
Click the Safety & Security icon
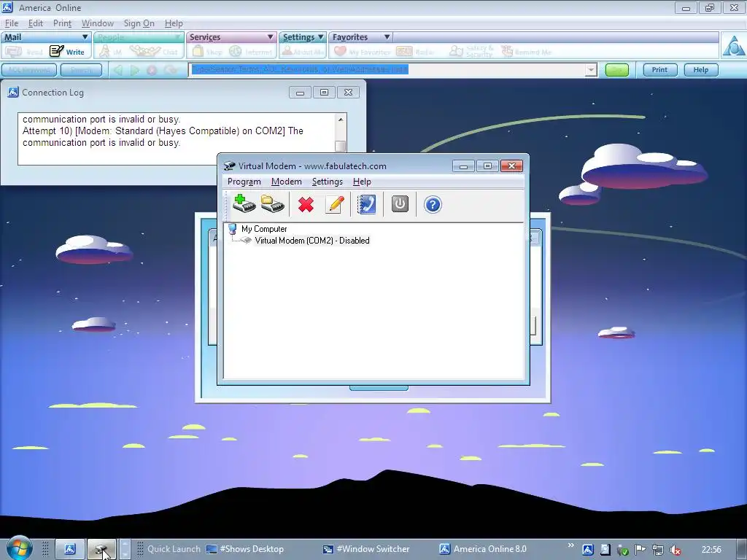pyautogui.click(x=471, y=52)
